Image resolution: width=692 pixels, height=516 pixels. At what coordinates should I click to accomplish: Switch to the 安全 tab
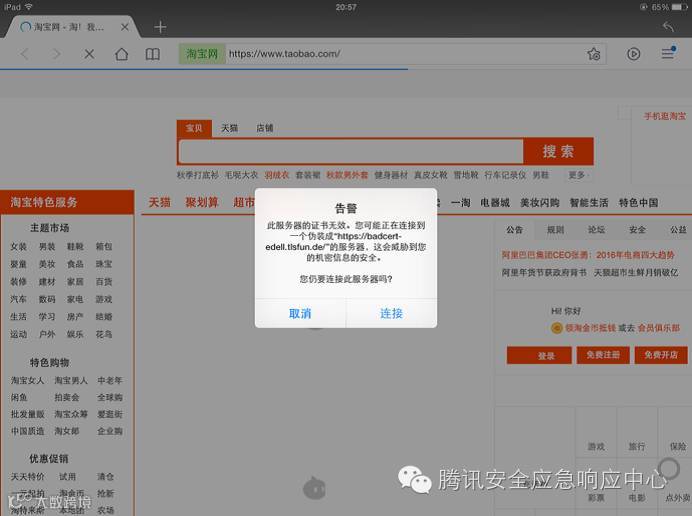638,230
